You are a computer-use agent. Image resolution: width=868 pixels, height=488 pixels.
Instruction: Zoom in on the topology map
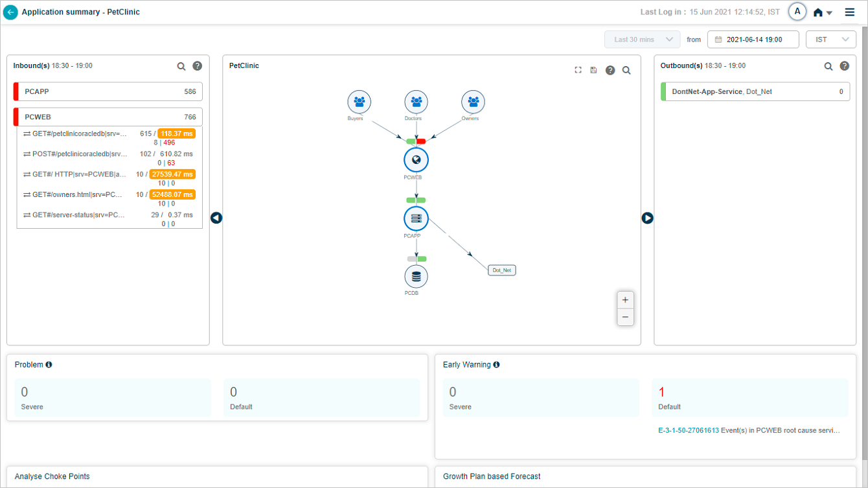pos(625,300)
